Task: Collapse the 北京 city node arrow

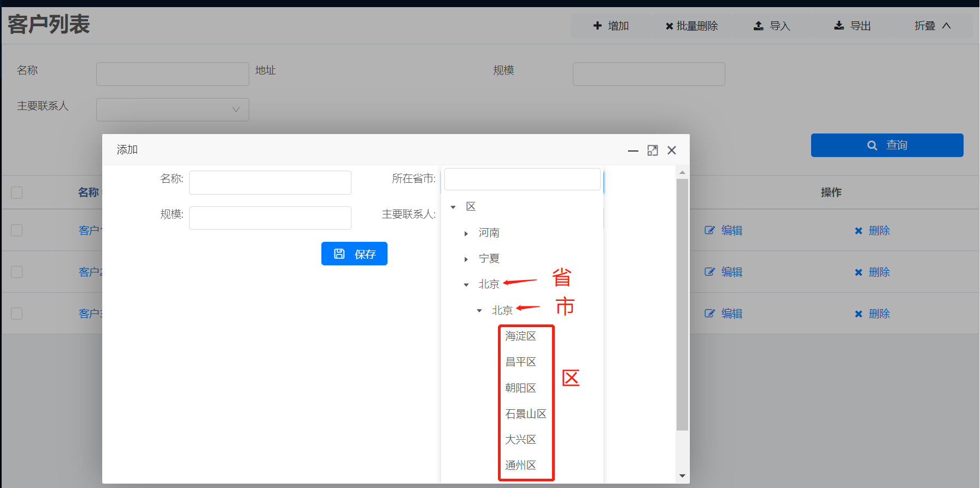Action: 479,311
